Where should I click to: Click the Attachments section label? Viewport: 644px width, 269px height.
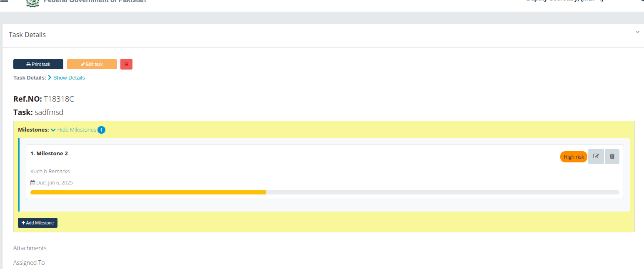pyautogui.click(x=30, y=248)
